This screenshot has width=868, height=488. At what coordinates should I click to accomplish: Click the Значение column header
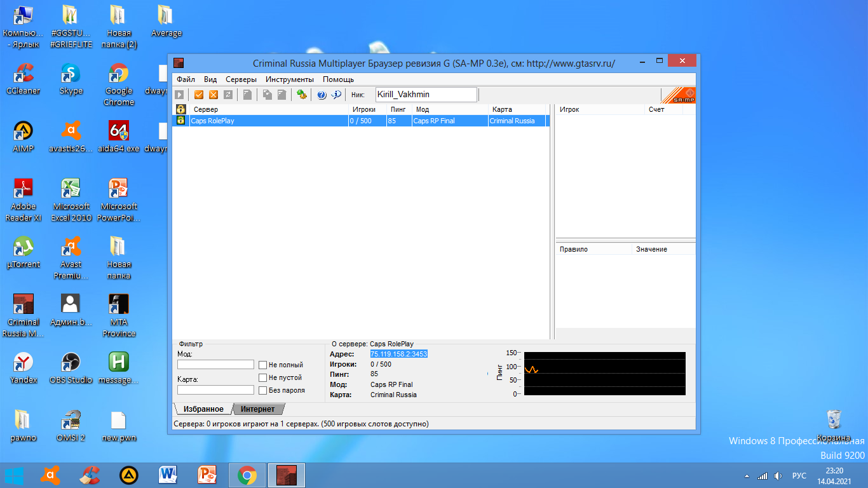(663, 249)
